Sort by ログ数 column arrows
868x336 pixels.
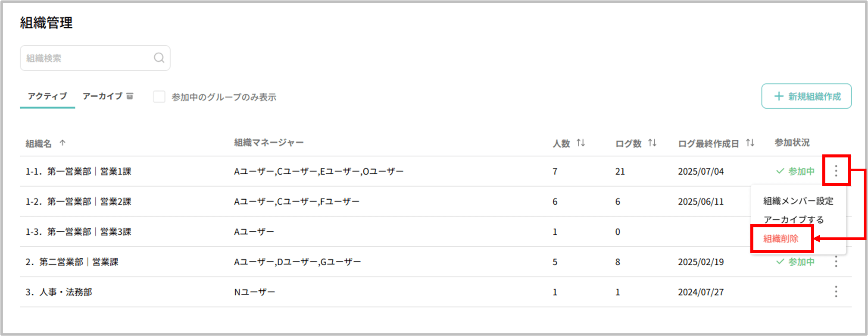(652, 143)
